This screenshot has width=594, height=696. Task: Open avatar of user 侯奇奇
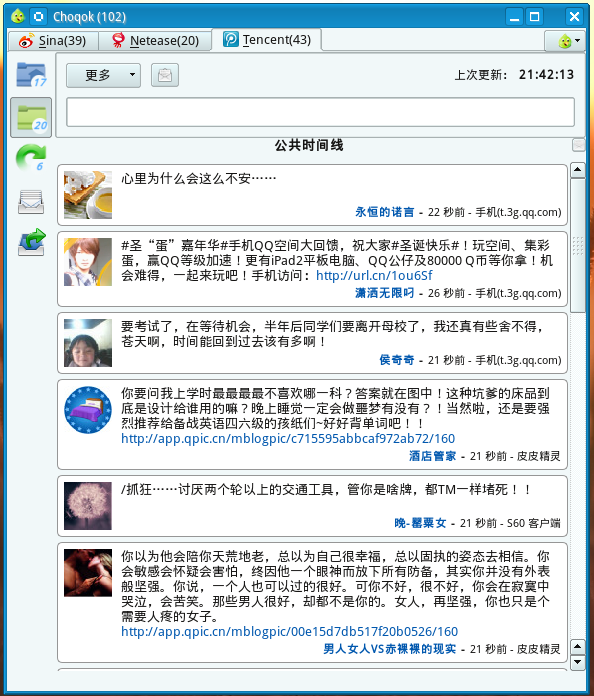88,343
